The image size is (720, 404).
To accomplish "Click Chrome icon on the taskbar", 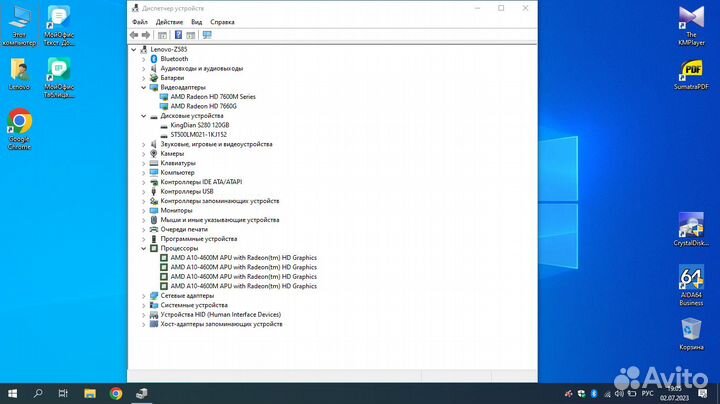I will pyautogui.click(x=116, y=393).
